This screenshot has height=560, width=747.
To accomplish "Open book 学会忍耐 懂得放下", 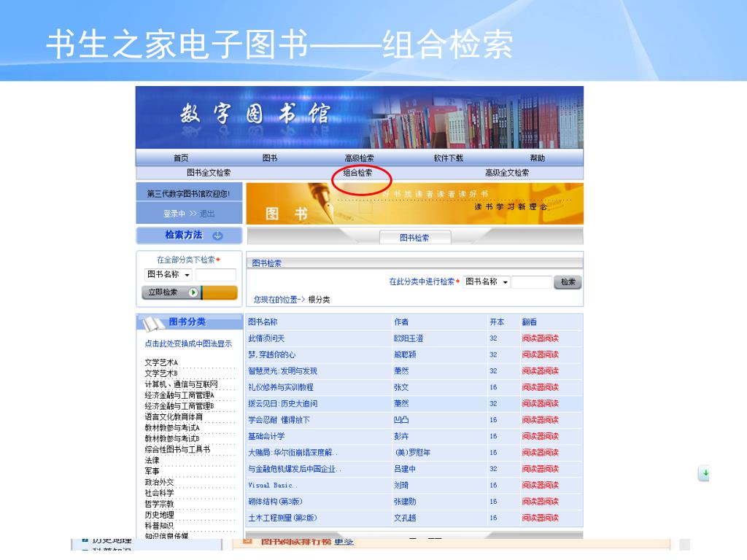I will point(279,419).
